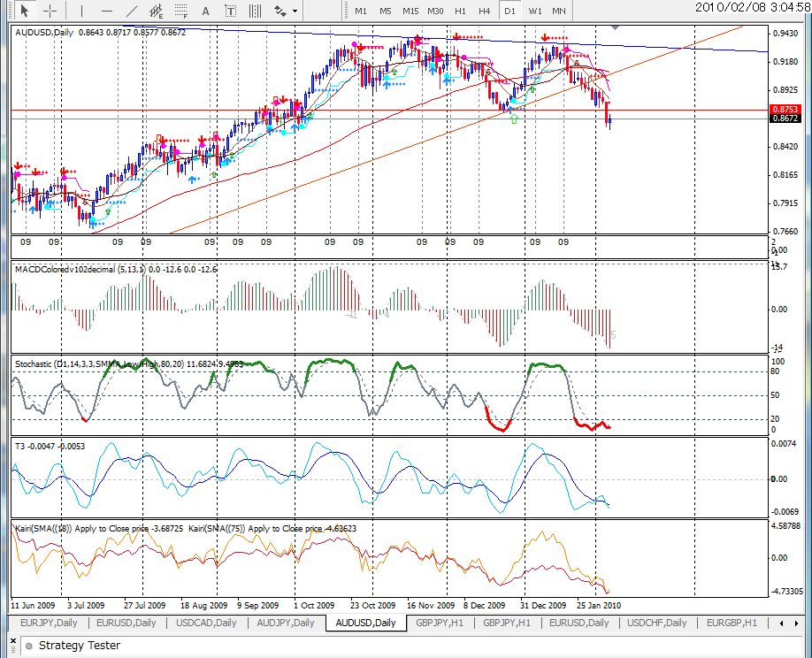Open the Strategy Tester panel label

pos(80,646)
